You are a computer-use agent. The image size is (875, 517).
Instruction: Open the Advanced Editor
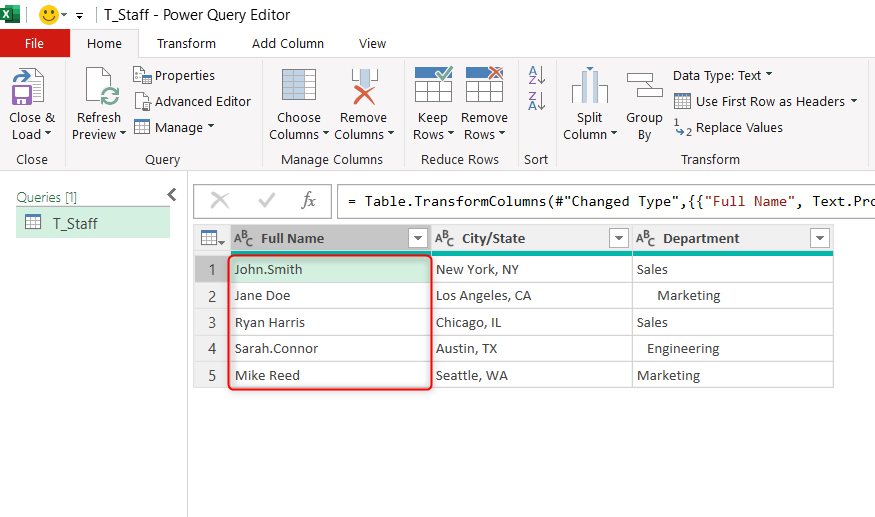193,102
